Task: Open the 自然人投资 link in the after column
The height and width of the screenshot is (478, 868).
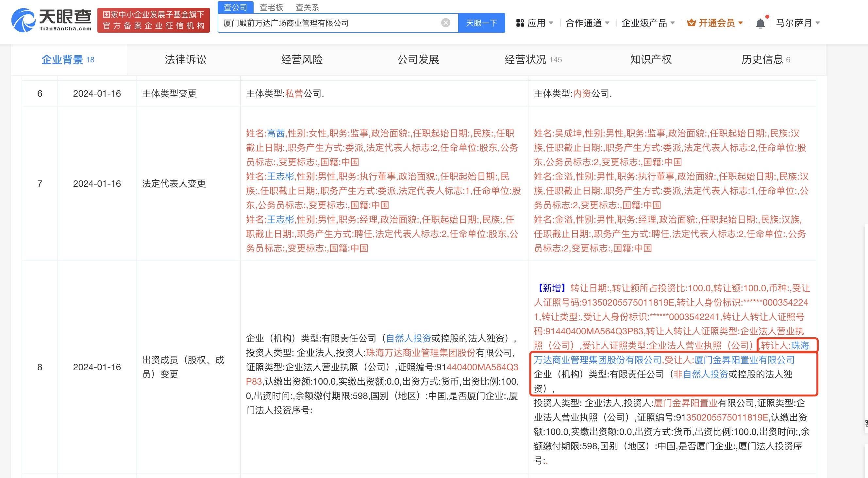Action: coord(706,374)
